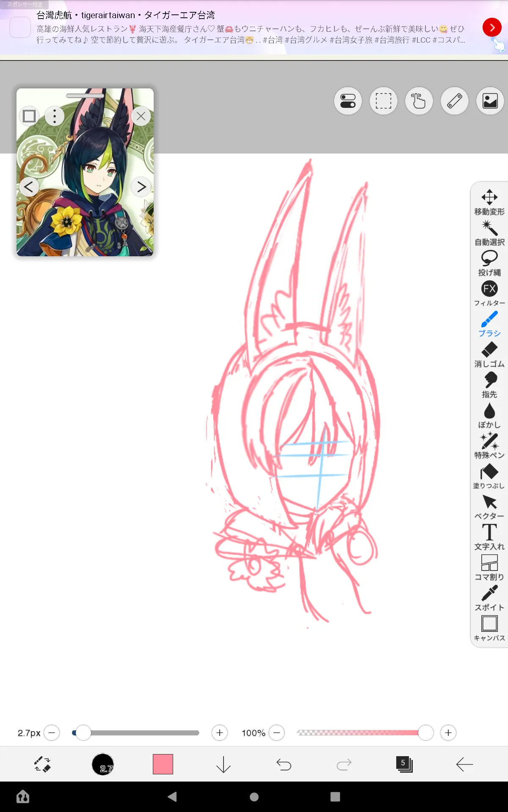Tap the Android back navigation button

[x=172, y=797]
